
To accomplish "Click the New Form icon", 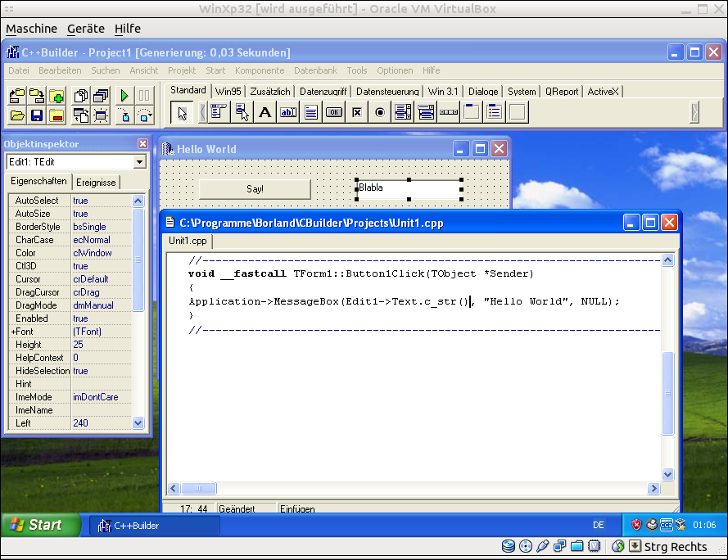I will [101, 115].
